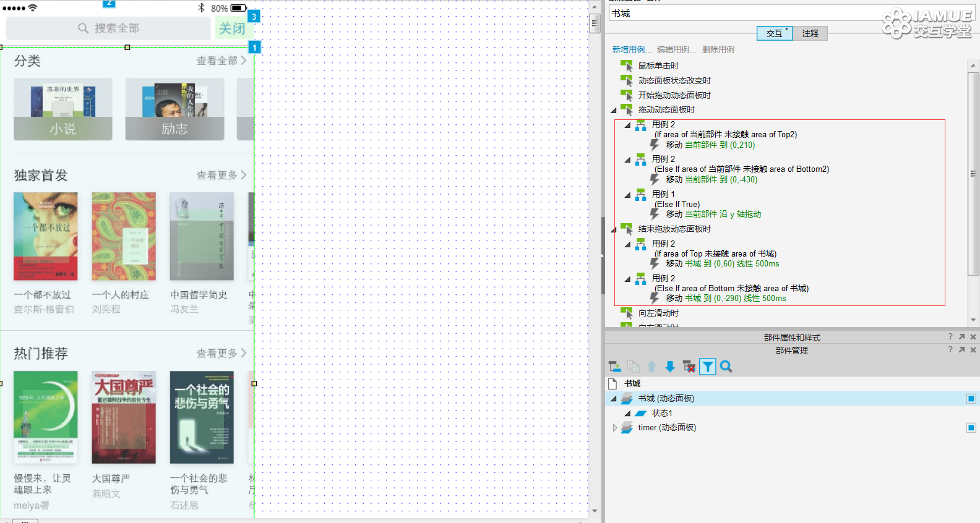Click the add state icon in widget manager
Image resolution: width=980 pixels, height=523 pixels.
pos(614,367)
